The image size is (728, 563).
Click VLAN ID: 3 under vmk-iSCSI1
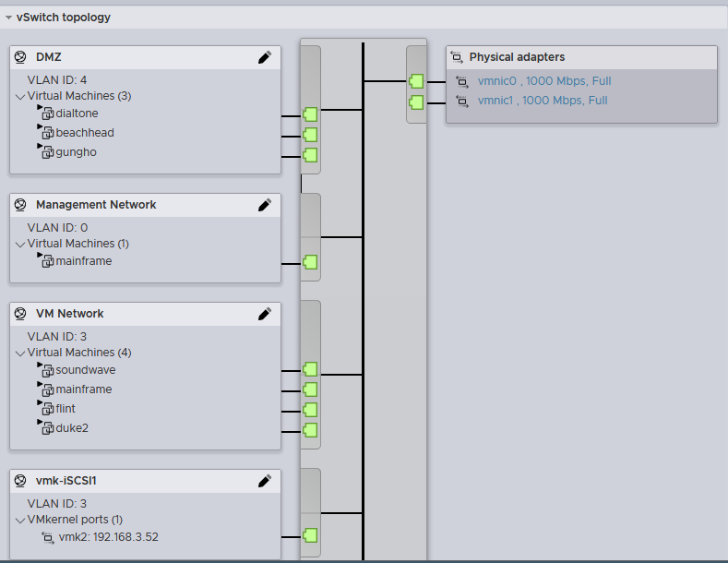56,504
